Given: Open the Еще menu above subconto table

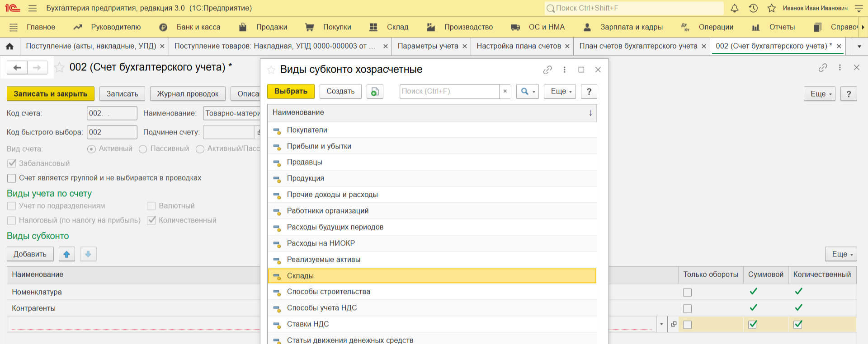Looking at the screenshot, I should (841, 254).
